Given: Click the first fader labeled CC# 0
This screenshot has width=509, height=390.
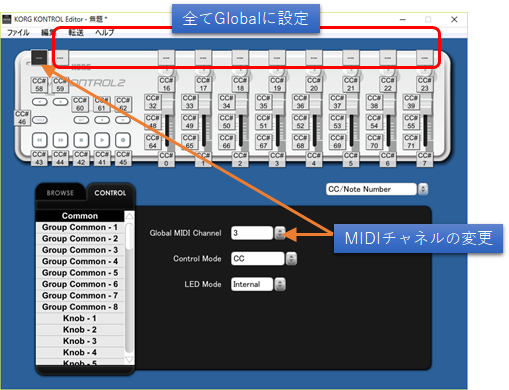Looking at the screenshot, I should pyautogui.click(x=166, y=159).
